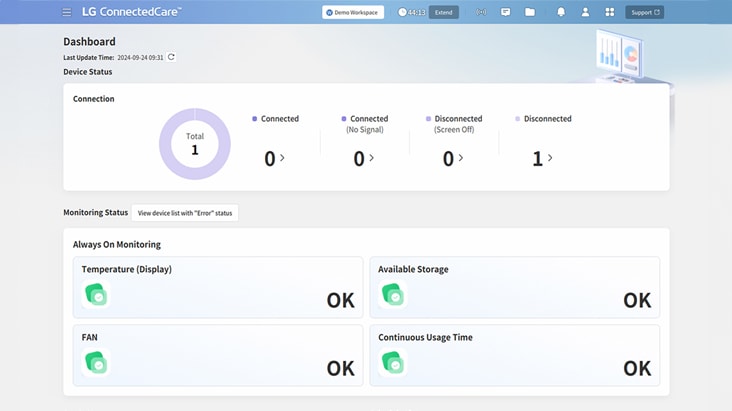Click the Available Storage status icon
The width and height of the screenshot is (732, 411).
click(393, 295)
